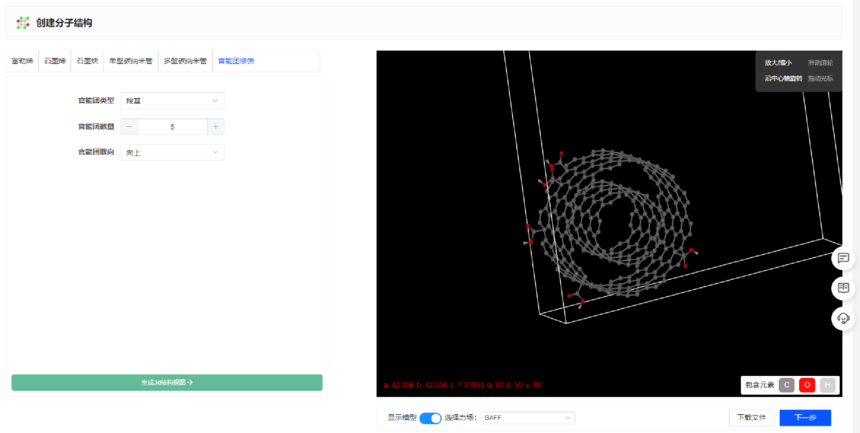Click the customer support headset icon
Image resolution: width=860 pixels, height=433 pixels.
click(843, 318)
